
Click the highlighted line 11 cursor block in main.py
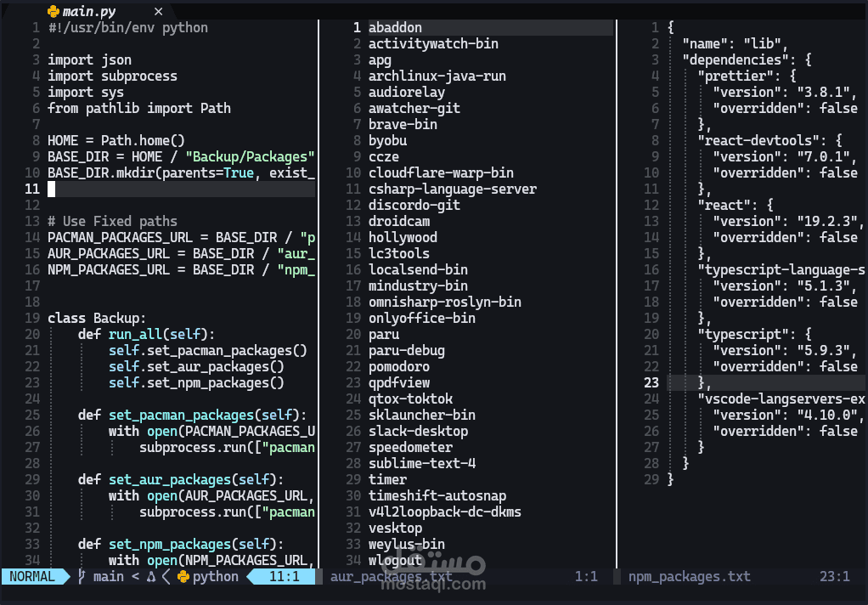[52, 189]
